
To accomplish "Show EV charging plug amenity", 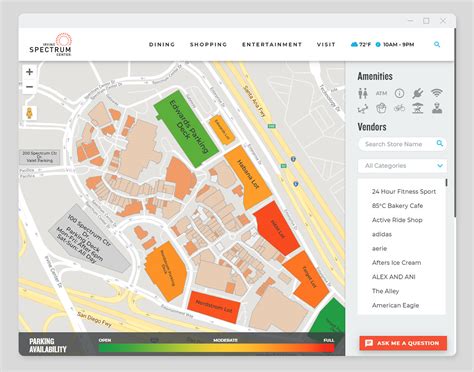I will pyautogui.click(x=417, y=93).
